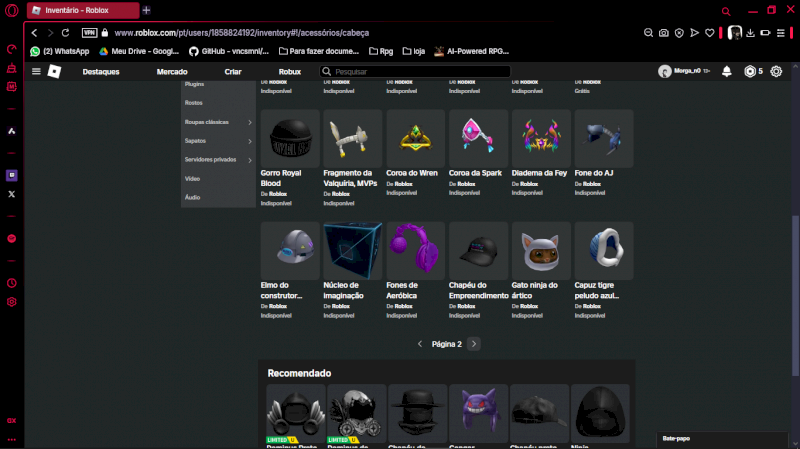Screen dimensions: 800x449
Task: Go to the next inventory page
Action: pyautogui.click(x=474, y=344)
